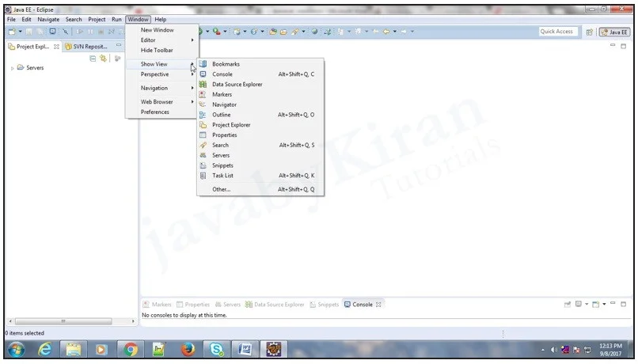Open Servers view from submenu
The width and height of the screenshot is (638, 364).
[260, 155]
